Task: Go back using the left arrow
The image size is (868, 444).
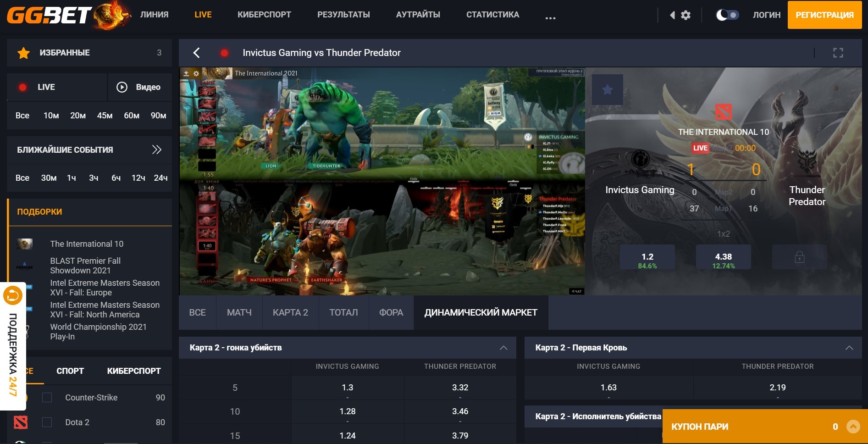Action: pyautogui.click(x=196, y=53)
